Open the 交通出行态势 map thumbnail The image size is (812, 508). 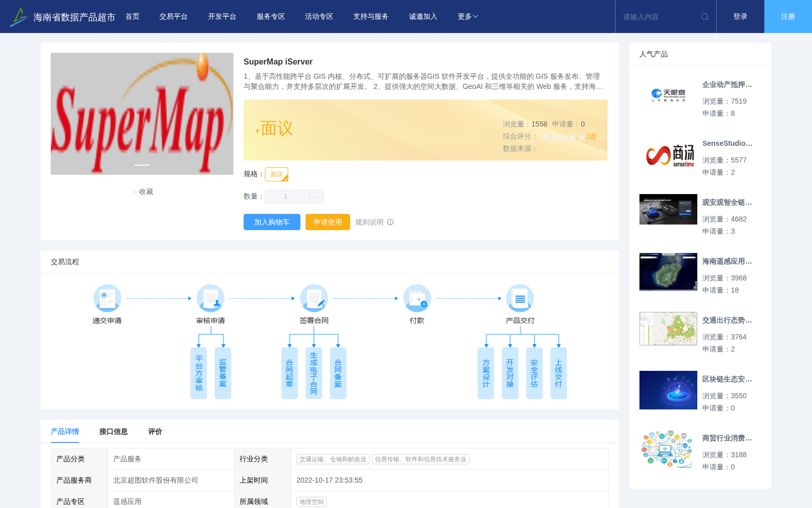pos(668,329)
